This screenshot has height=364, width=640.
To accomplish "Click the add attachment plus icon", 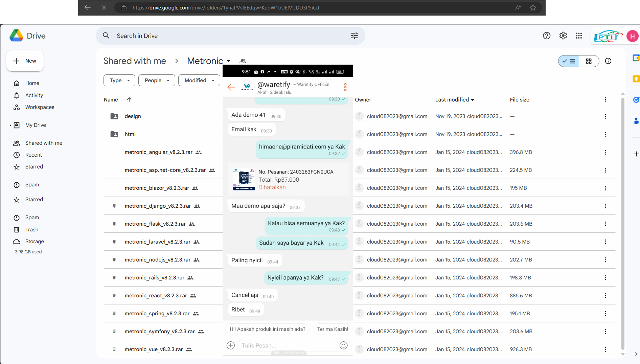I will pos(231,345).
